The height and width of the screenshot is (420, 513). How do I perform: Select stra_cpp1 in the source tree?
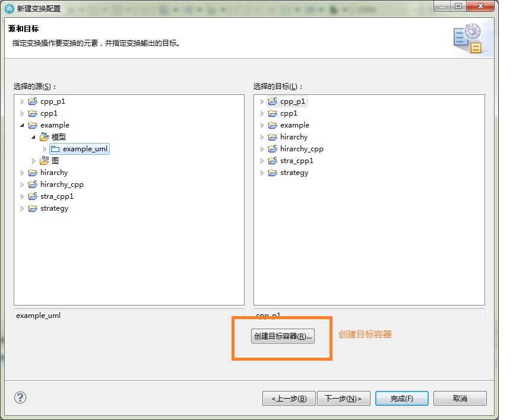coord(56,196)
